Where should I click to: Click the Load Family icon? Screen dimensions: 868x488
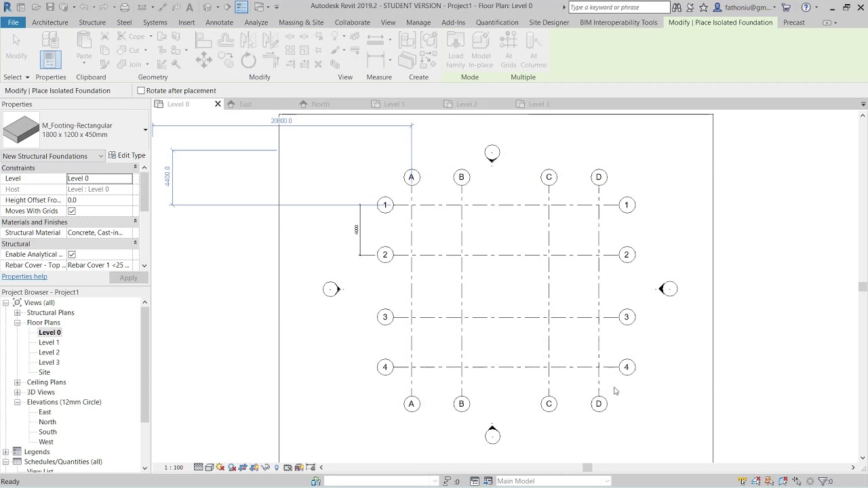pos(456,51)
